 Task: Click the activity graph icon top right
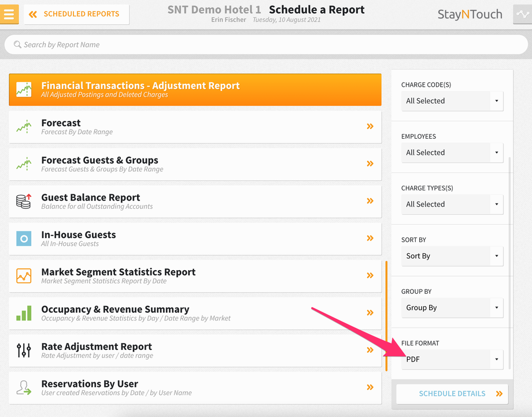[x=523, y=14]
